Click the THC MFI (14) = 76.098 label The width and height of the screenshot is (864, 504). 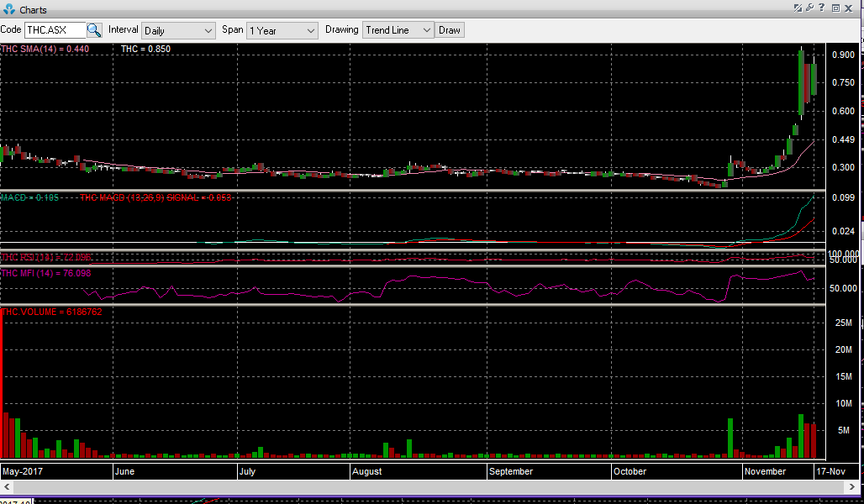(46, 273)
